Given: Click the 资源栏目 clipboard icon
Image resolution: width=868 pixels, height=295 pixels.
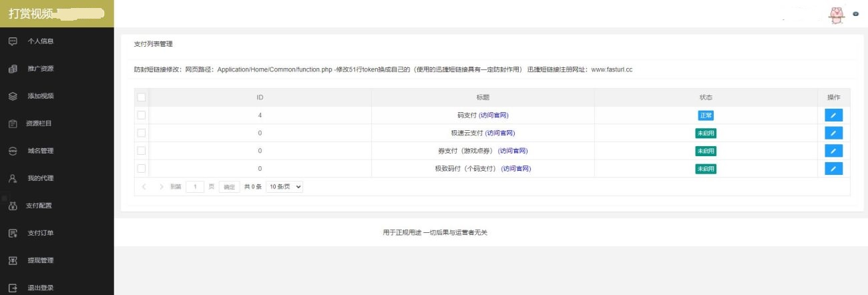Looking at the screenshot, I should pyautogui.click(x=12, y=123).
